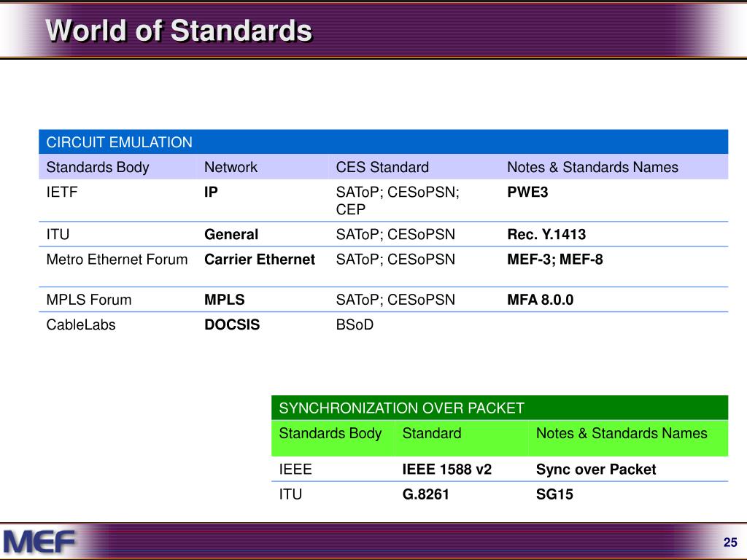Click the 'General' network cell
The image size is (747, 560).
[x=231, y=234]
